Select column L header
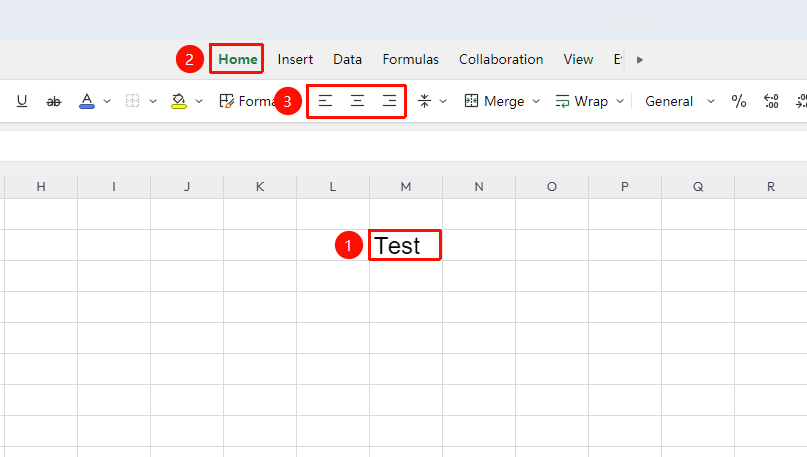 coord(333,186)
